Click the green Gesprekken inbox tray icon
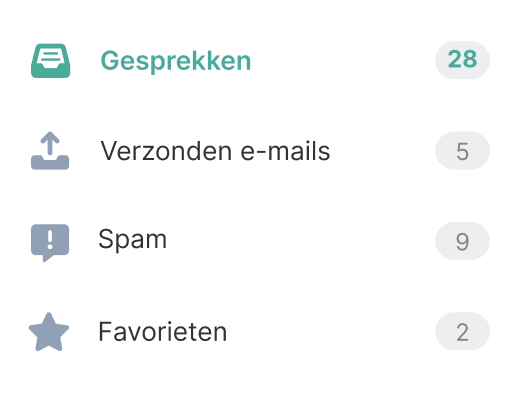Viewport: 522px width, 393px height. tap(51, 61)
